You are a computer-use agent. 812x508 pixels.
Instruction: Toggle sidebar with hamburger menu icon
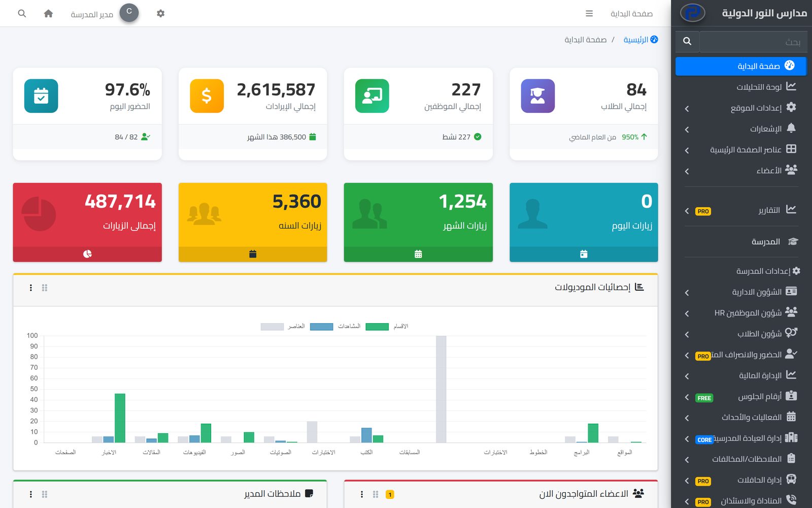pos(589,14)
